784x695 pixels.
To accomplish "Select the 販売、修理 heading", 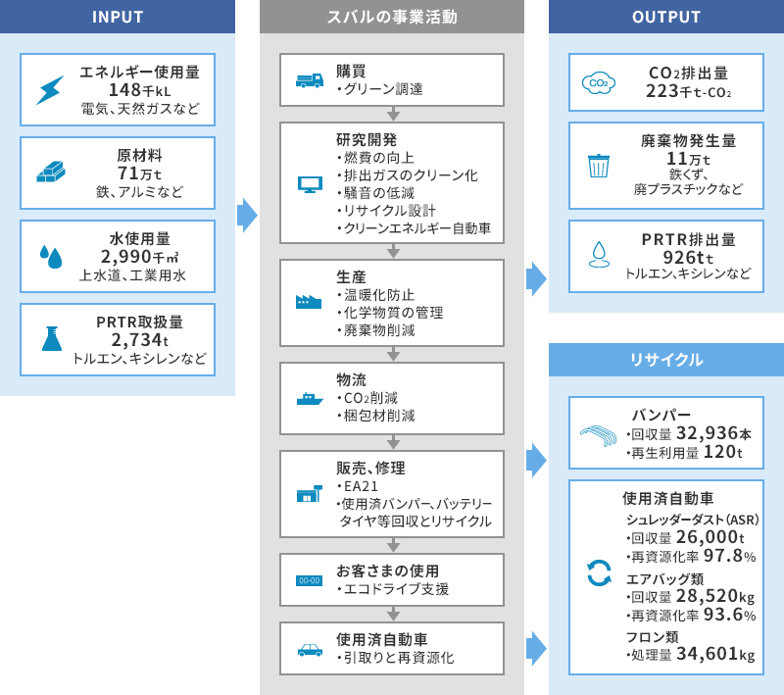I will [x=370, y=468].
